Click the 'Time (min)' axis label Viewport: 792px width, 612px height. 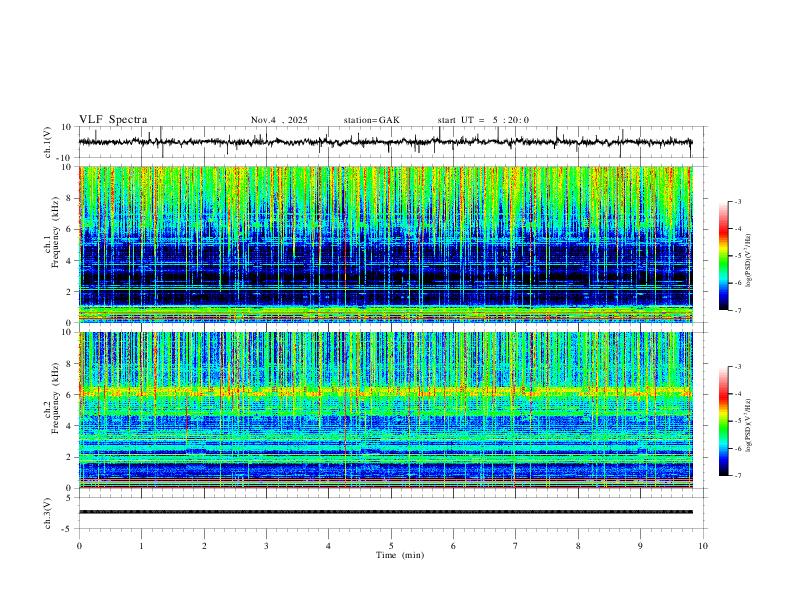tap(400, 555)
